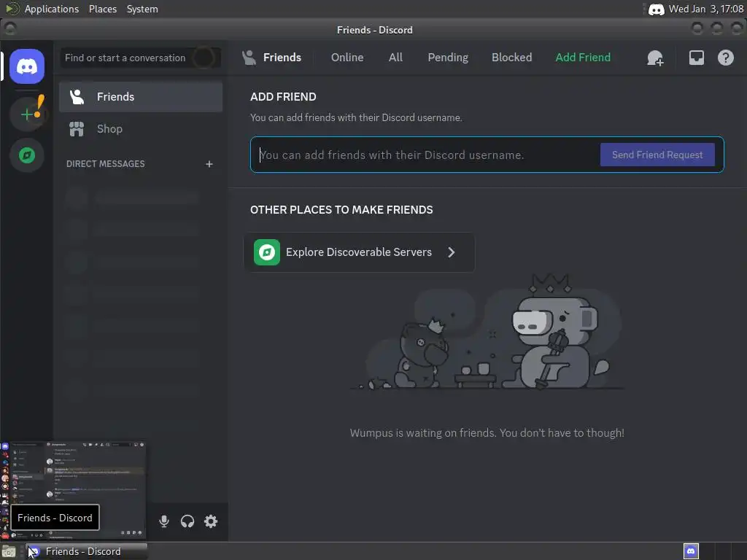Open Explore Discoverable Servers compass in sidebar
The width and height of the screenshot is (747, 560).
(x=27, y=155)
